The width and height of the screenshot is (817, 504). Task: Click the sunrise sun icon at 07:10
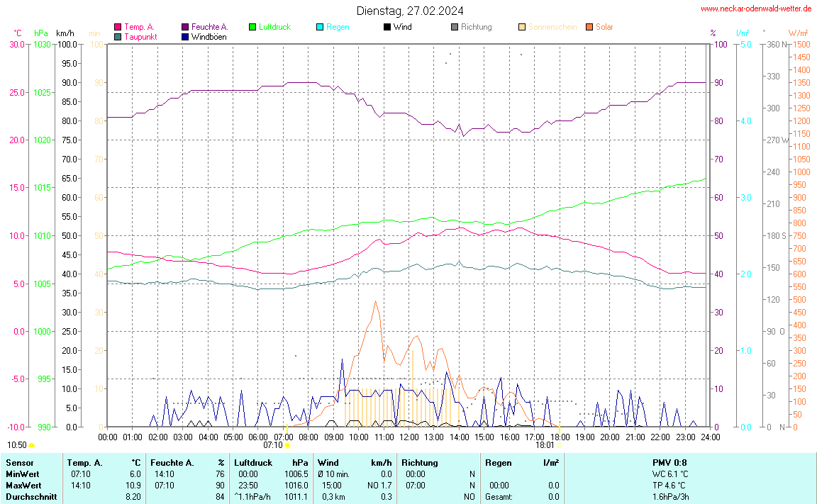point(287,445)
